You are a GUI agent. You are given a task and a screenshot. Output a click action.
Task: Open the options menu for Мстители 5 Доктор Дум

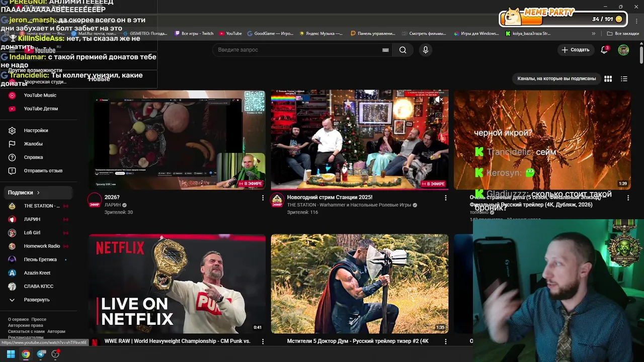pyautogui.click(x=445, y=341)
